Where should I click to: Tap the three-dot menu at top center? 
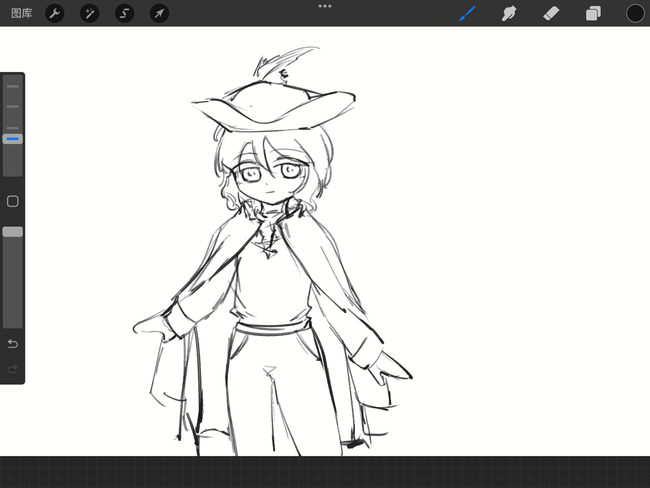click(325, 6)
